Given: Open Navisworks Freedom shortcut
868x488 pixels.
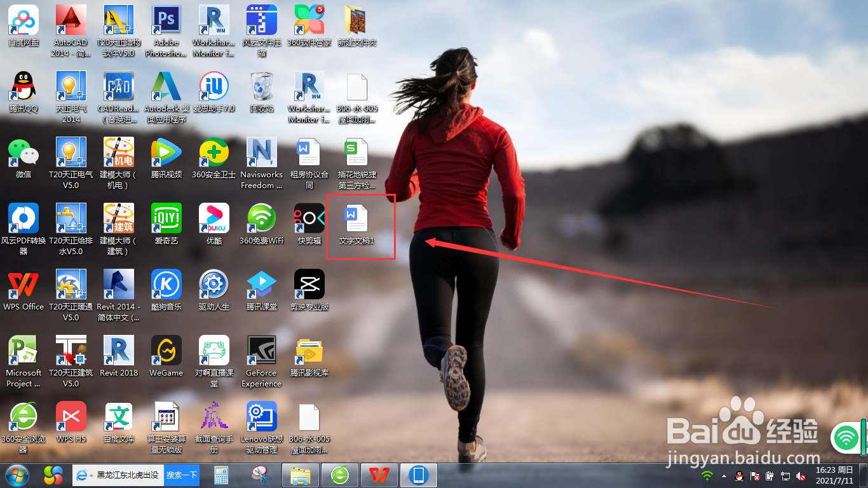Looking at the screenshot, I should click(262, 163).
